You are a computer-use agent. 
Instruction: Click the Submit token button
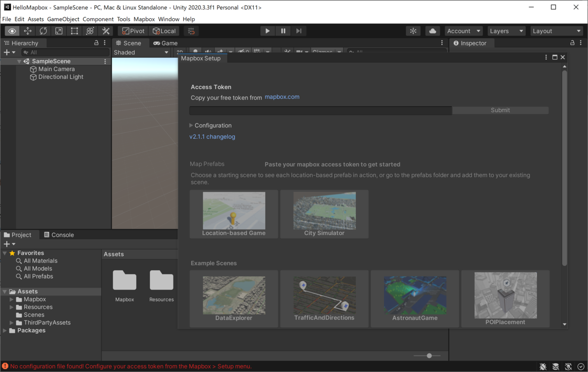pos(500,110)
